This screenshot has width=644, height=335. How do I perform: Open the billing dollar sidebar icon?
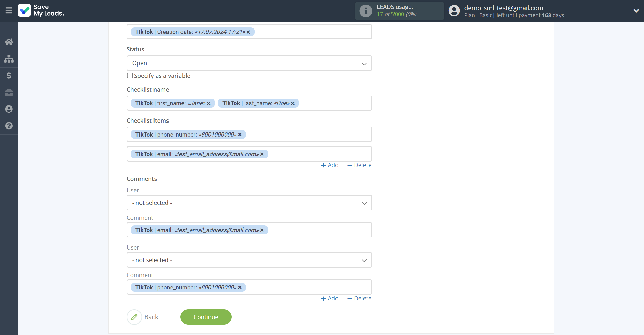[x=9, y=76]
